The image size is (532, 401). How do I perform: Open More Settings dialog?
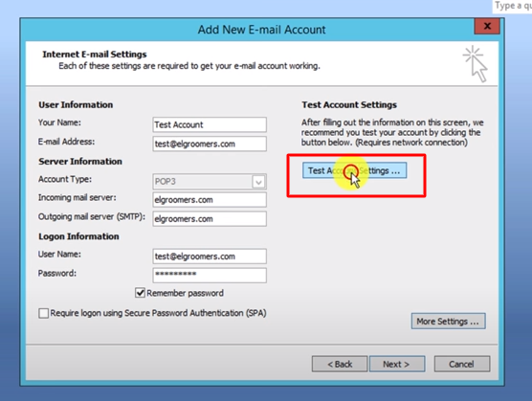click(448, 321)
